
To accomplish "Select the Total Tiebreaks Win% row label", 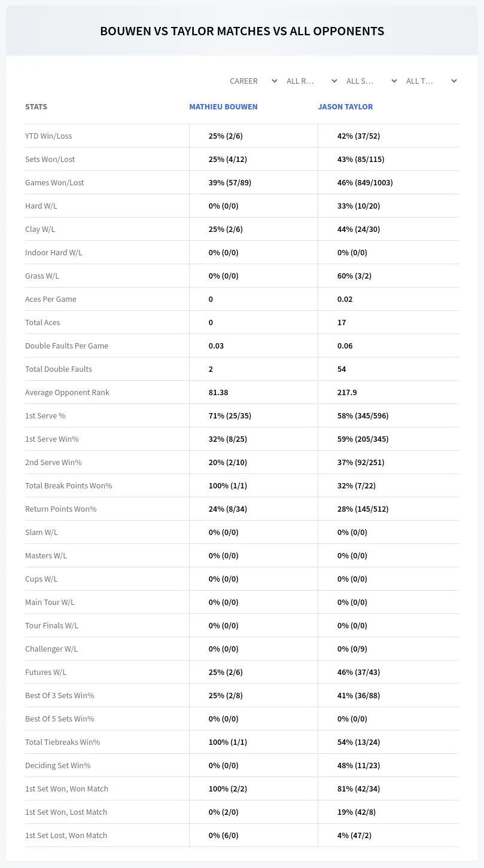I will click(62, 742).
